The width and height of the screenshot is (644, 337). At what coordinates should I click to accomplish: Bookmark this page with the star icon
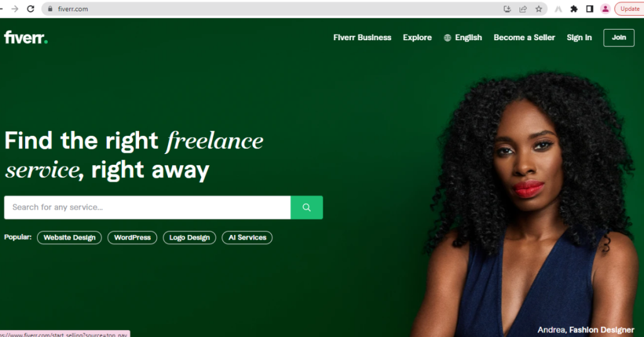point(538,9)
